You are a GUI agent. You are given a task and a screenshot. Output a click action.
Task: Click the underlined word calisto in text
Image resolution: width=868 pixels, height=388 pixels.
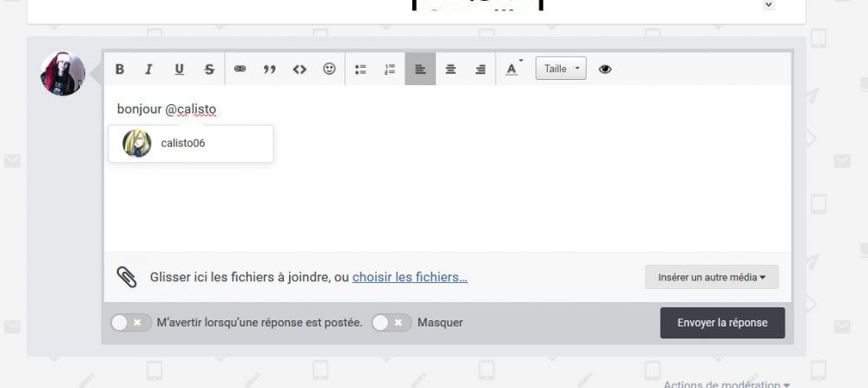196,109
